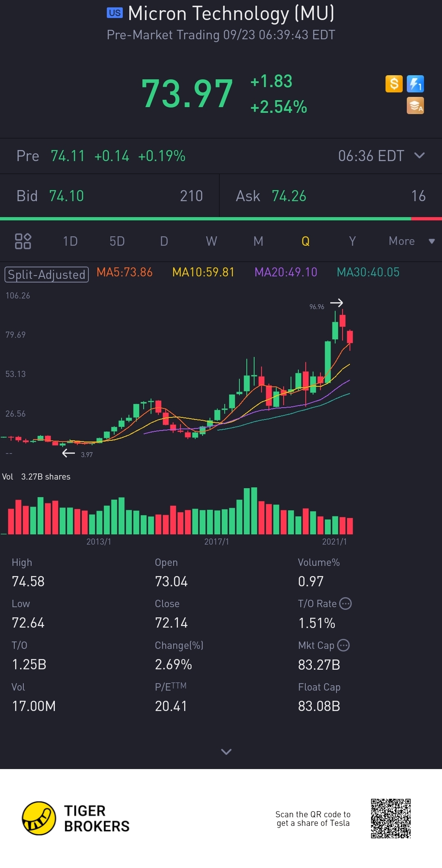Viewport: 442px width, 868px height.
Task: Tap the Micron Technology (MU) title
Action: coord(231,13)
